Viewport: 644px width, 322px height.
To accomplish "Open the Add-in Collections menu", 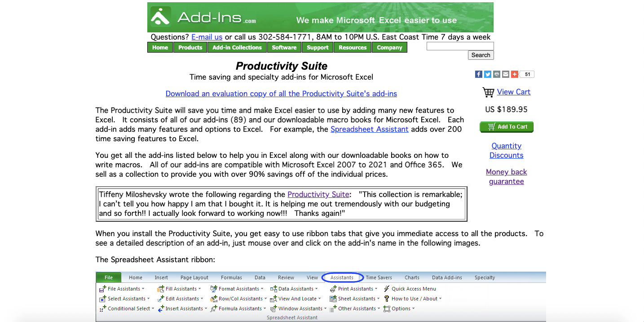I will click(237, 47).
